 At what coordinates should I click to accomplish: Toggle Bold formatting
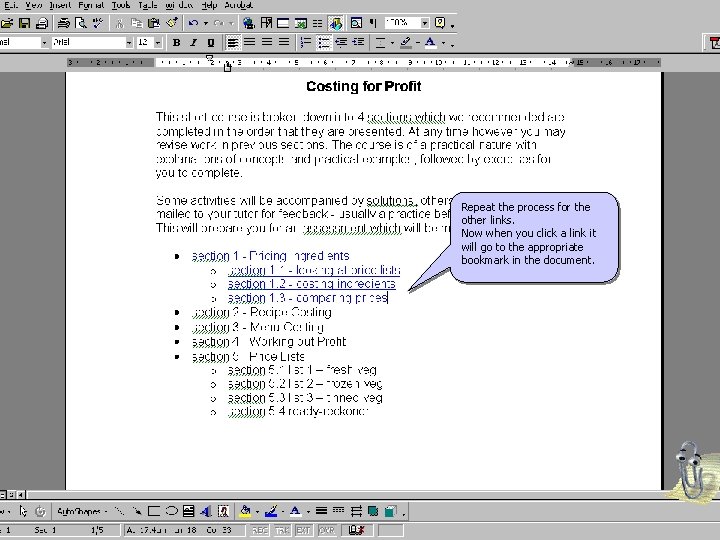(x=176, y=43)
